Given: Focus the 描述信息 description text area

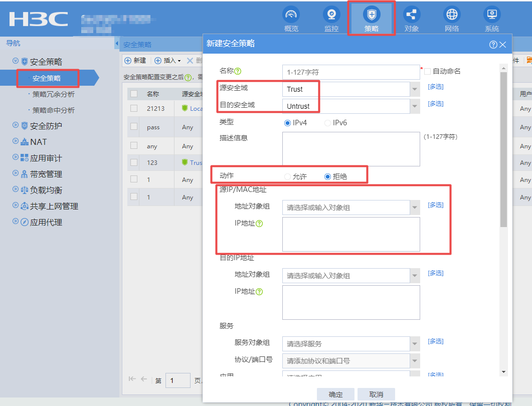Looking at the screenshot, I should [351, 149].
